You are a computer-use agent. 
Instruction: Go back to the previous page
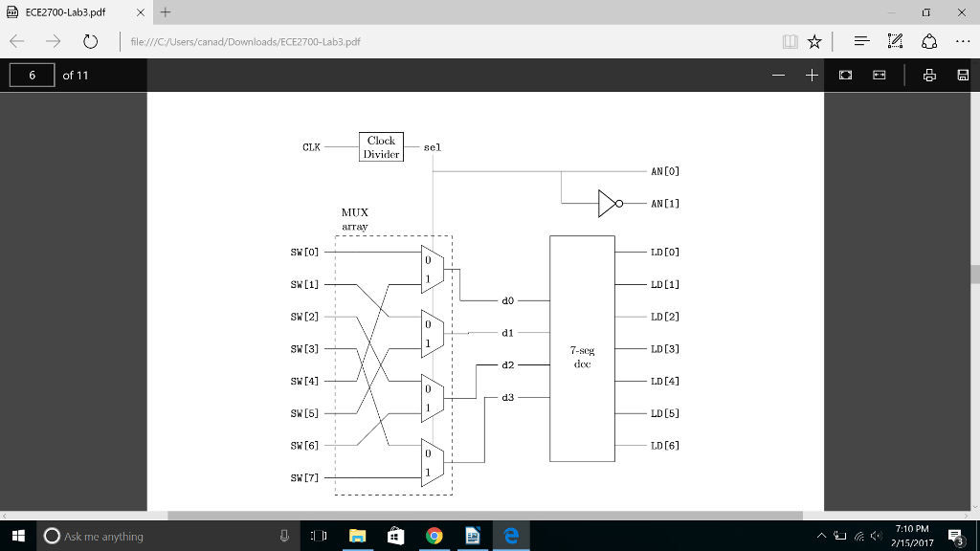[x=15, y=41]
